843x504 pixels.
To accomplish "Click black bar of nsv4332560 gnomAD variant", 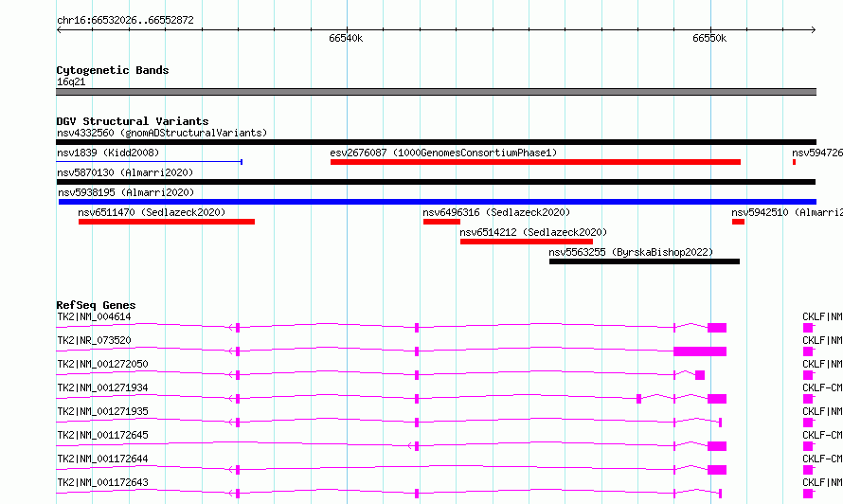I will point(436,142).
